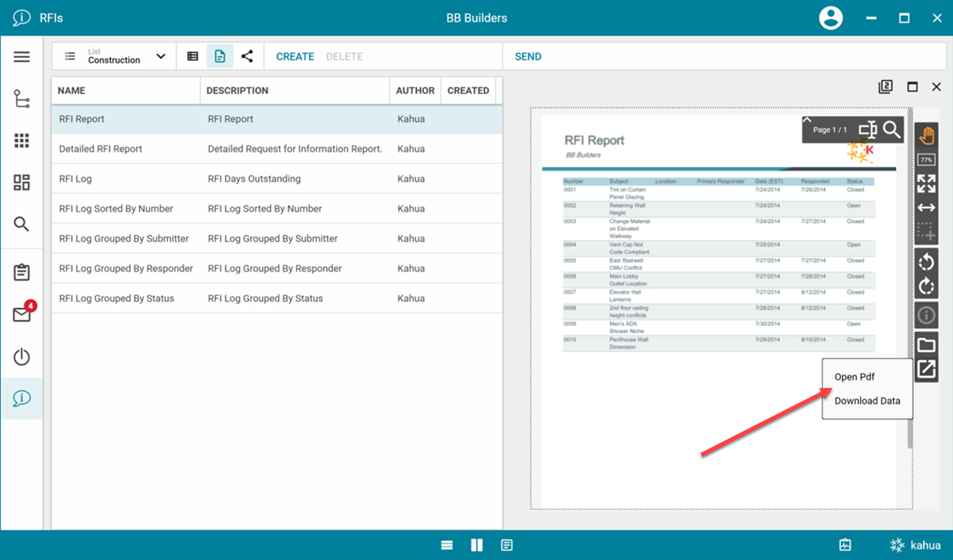The height and width of the screenshot is (560, 953).
Task: Click the CREATE button
Action: [x=295, y=56]
